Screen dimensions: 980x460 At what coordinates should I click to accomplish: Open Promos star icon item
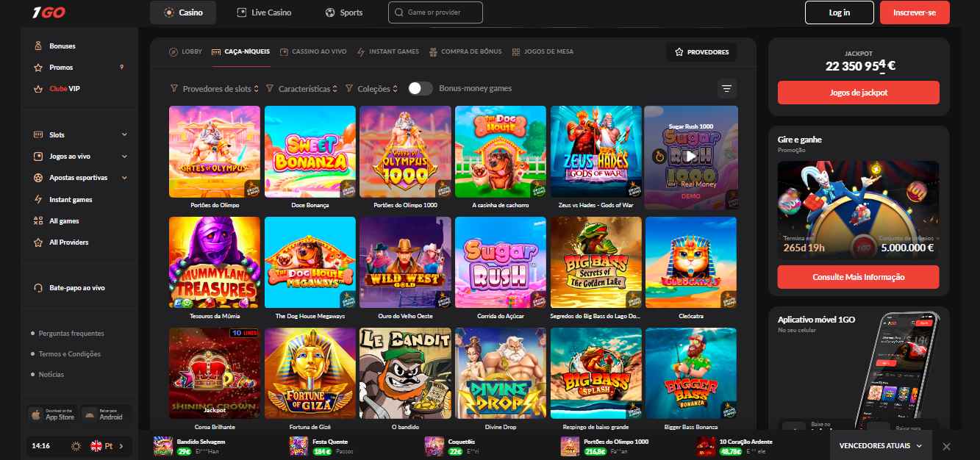coord(61,68)
